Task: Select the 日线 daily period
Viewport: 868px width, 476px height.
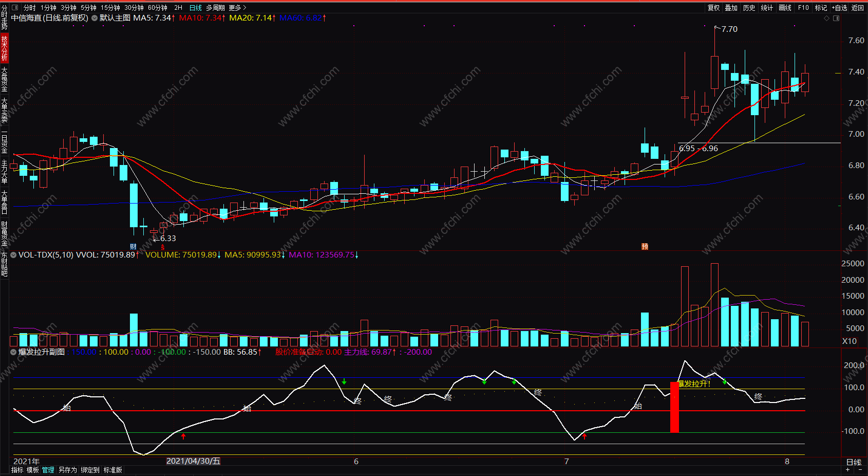Action: point(196,8)
